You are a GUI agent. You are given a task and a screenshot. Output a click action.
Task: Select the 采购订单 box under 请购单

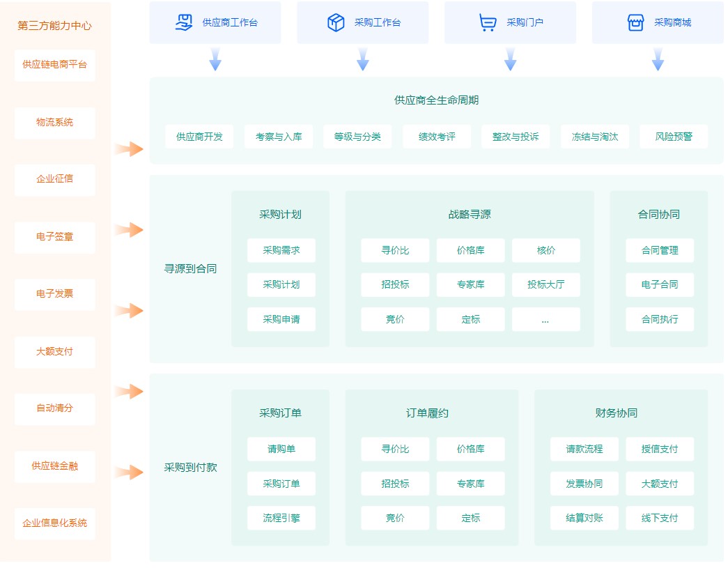click(281, 484)
